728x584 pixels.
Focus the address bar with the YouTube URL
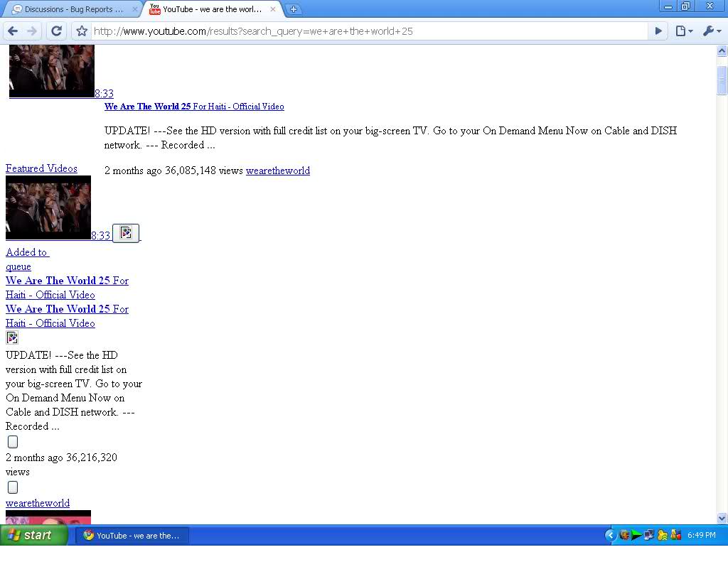click(x=369, y=31)
